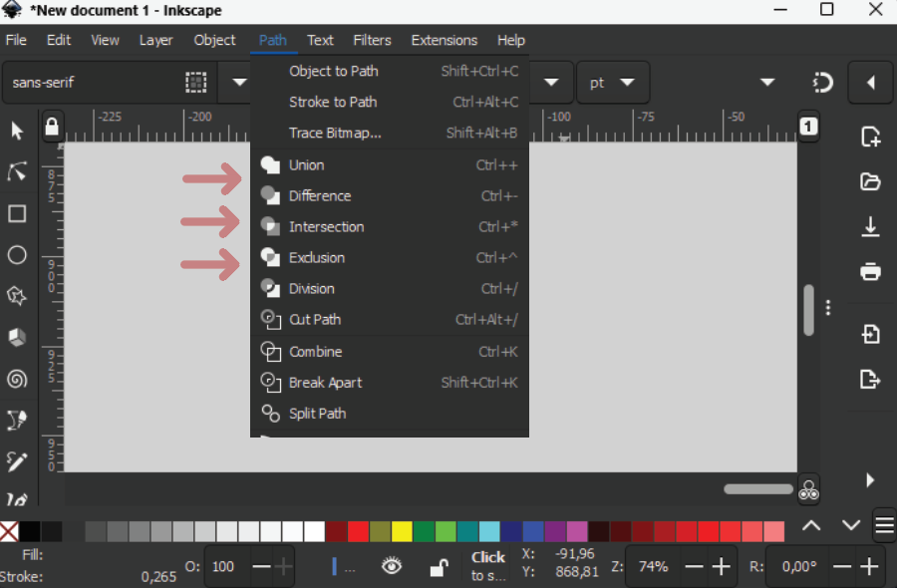The height and width of the screenshot is (588, 897).
Task: Pick the yellow palette swatch
Action: [402, 531]
